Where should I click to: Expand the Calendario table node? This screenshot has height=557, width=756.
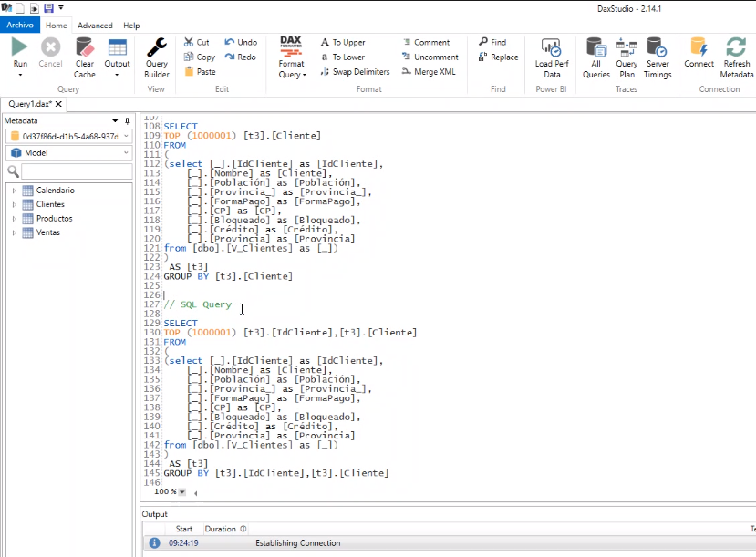(14, 191)
